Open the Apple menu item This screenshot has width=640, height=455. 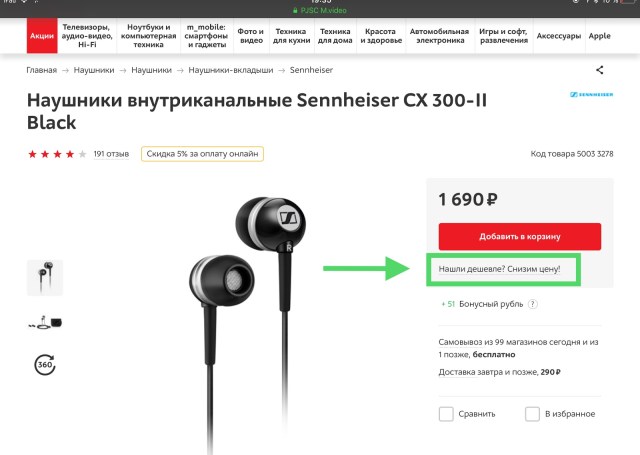pyautogui.click(x=599, y=36)
